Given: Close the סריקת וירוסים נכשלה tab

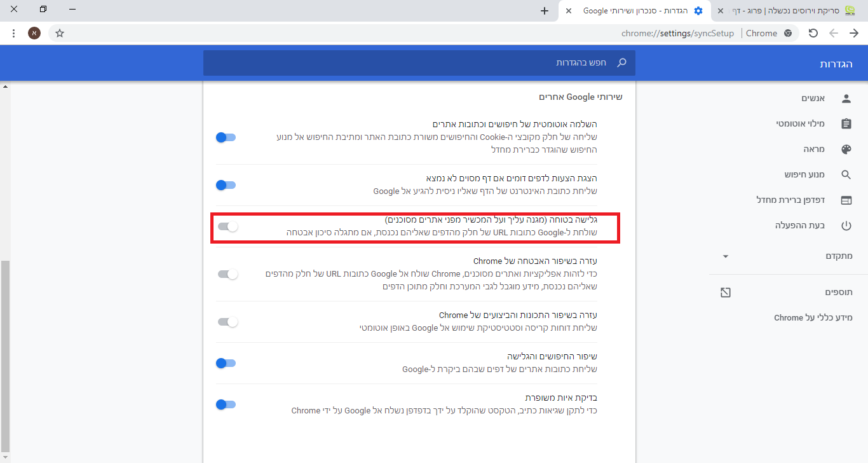Looking at the screenshot, I should (720, 11).
